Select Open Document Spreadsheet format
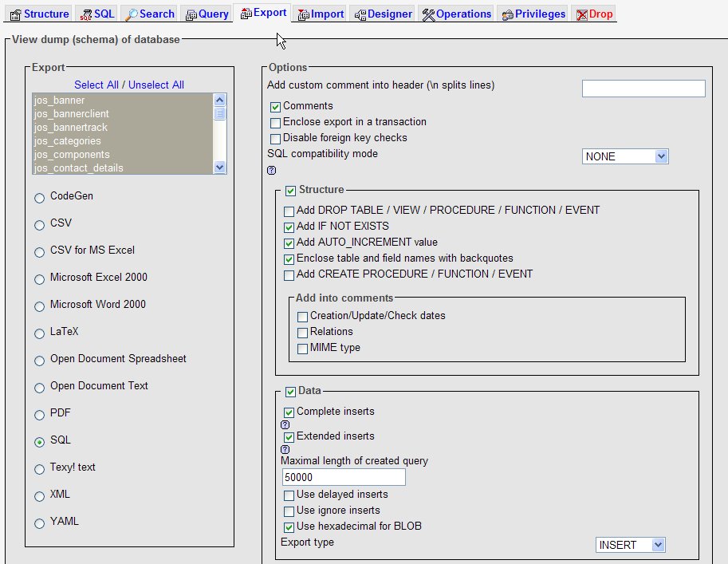Screen dimensions: 728x564 point(39,361)
